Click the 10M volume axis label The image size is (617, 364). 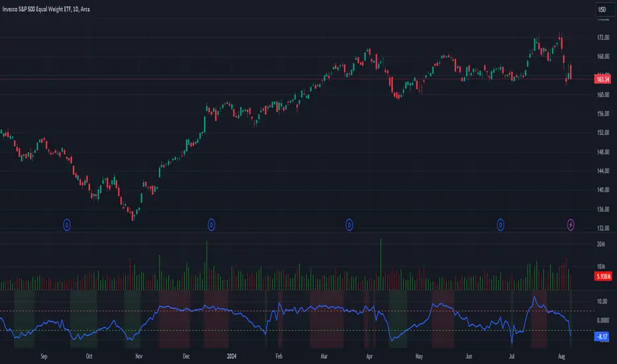click(x=601, y=267)
